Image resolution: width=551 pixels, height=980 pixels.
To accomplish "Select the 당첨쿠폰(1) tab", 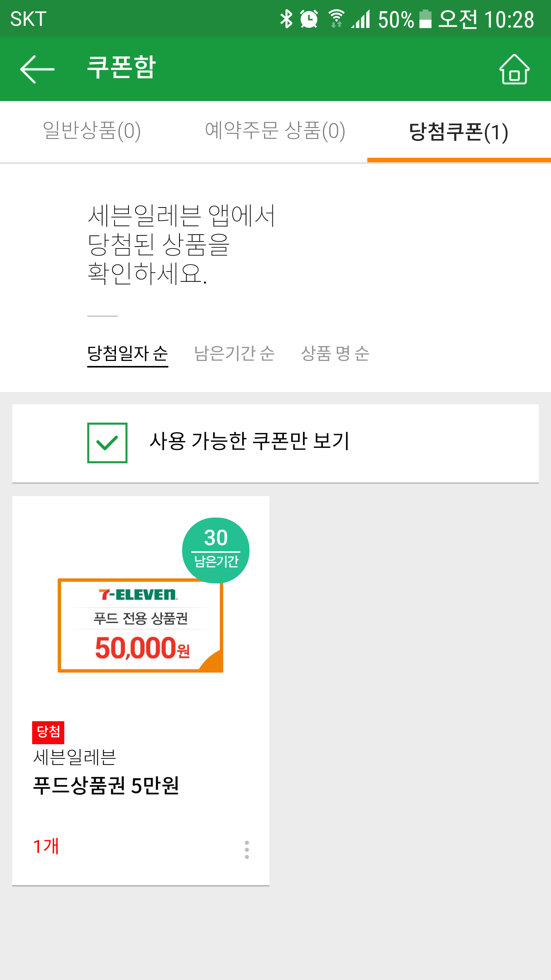I will click(459, 132).
